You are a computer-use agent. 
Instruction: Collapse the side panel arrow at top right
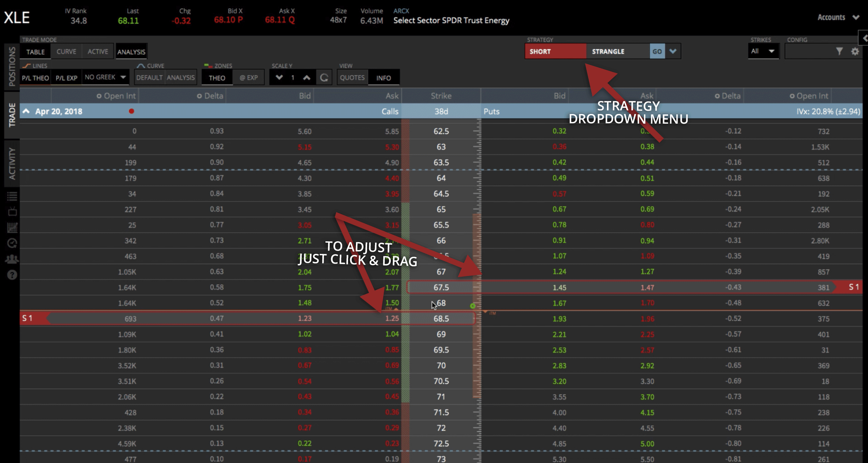pyautogui.click(x=864, y=38)
